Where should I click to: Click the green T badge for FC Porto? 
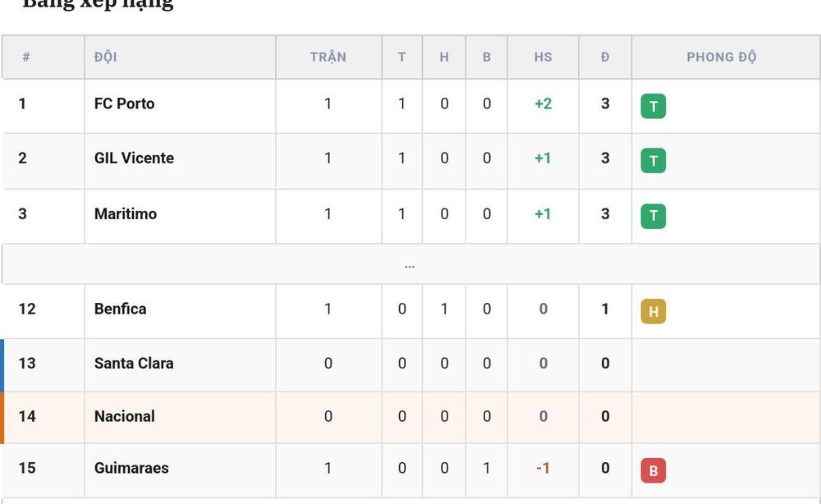(x=653, y=106)
